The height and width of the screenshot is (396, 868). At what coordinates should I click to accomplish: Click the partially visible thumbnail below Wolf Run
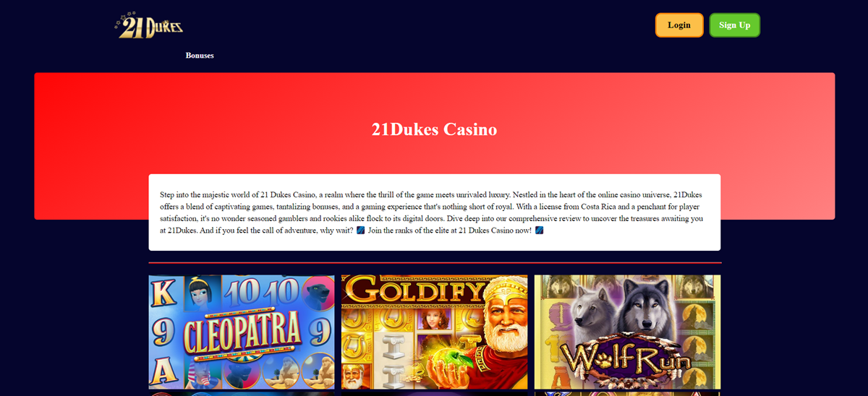tap(627, 394)
